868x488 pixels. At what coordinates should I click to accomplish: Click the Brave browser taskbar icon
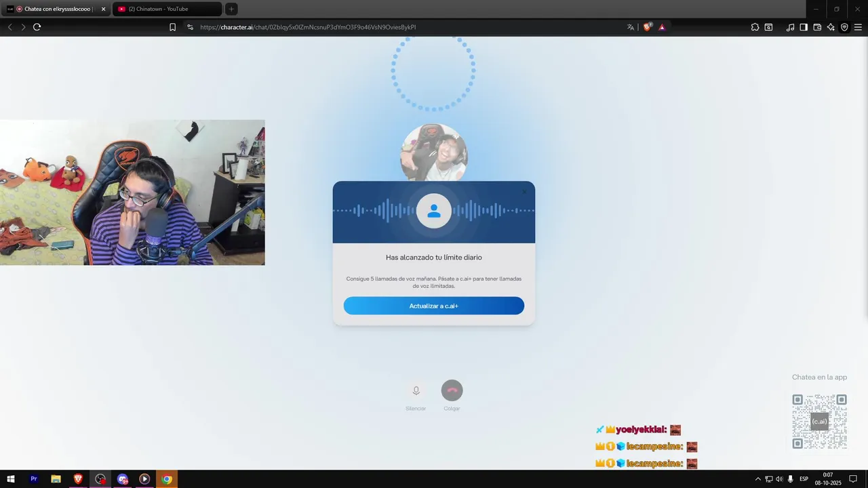point(78,479)
